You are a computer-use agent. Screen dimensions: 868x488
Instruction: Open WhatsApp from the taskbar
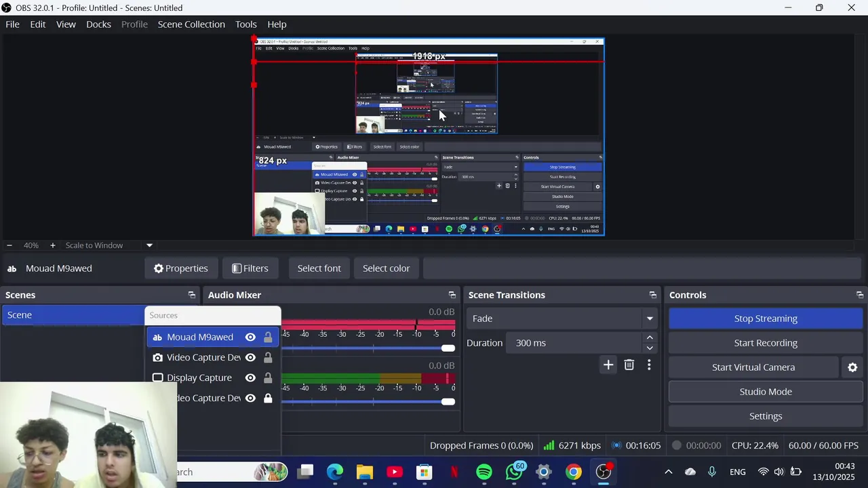(x=514, y=472)
